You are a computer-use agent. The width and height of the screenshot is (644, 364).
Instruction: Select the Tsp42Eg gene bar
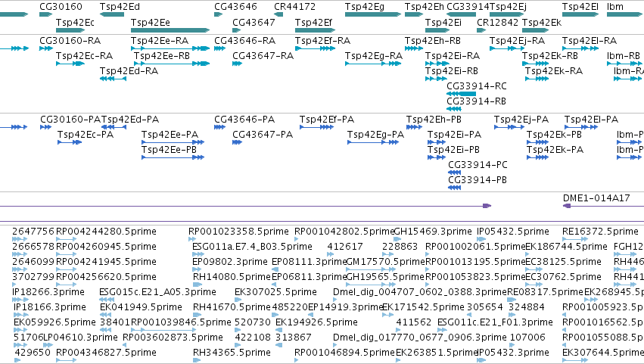click(x=373, y=14)
